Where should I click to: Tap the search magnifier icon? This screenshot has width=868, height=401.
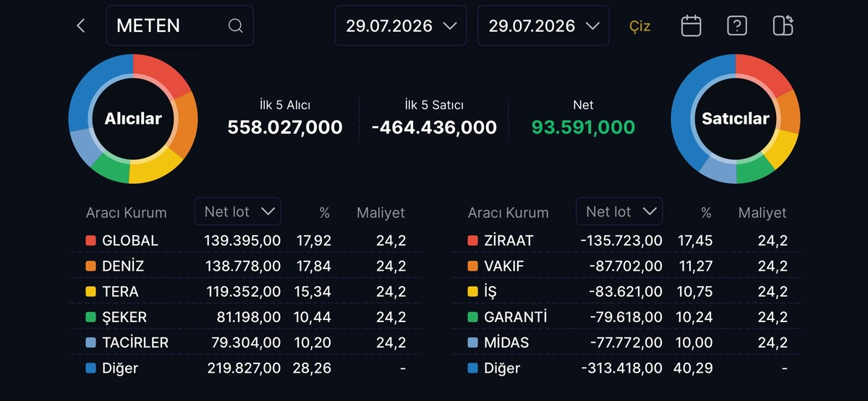(235, 26)
